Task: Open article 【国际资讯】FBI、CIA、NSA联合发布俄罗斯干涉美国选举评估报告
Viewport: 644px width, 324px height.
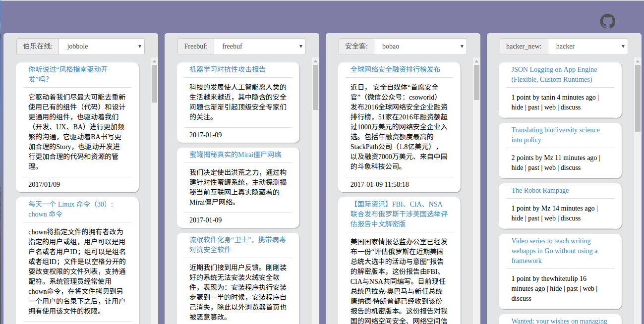Action: point(399,214)
